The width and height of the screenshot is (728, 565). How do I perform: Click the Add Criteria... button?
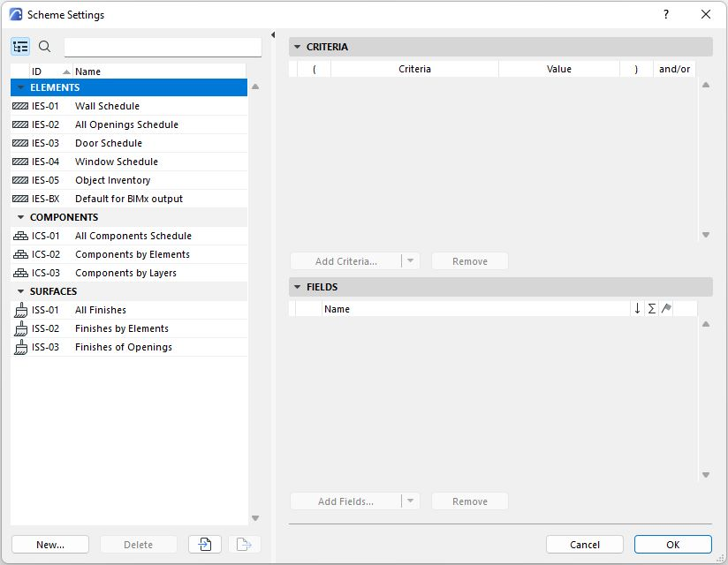pyautogui.click(x=346, y=260)
